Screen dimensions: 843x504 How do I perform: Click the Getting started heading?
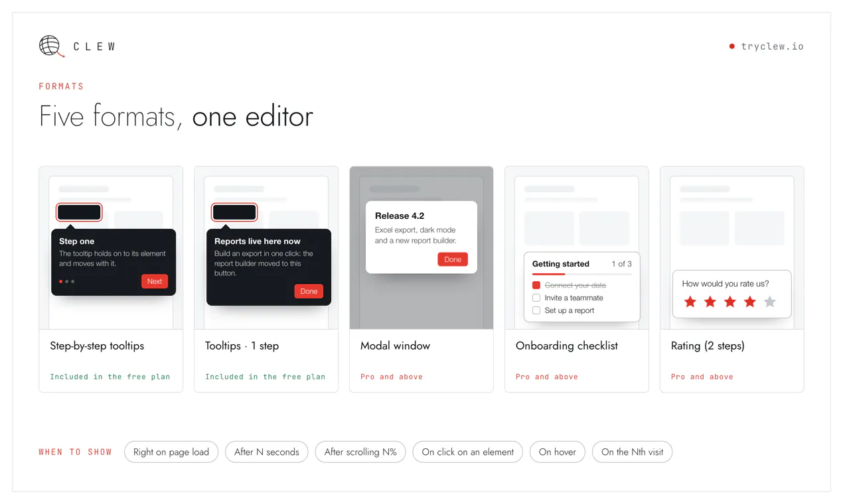pos(561,264)
